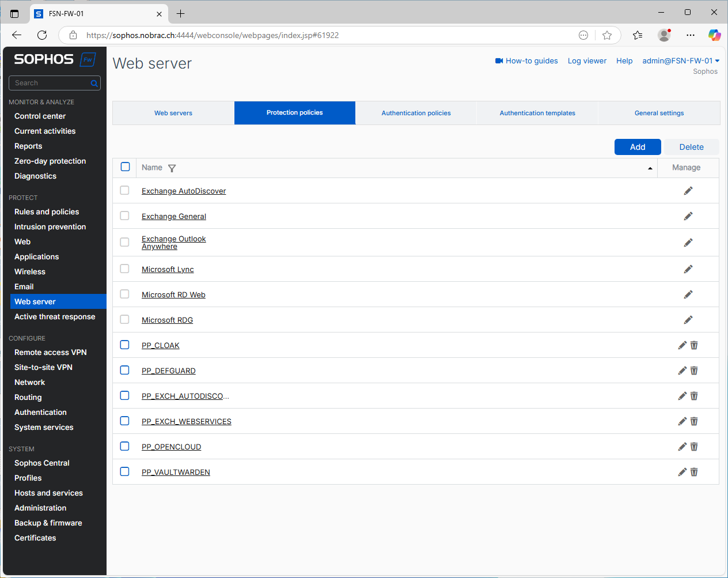728x578 pixels.
Task: Open the browser tab actions menu
Action: click(x=14, y=13)
